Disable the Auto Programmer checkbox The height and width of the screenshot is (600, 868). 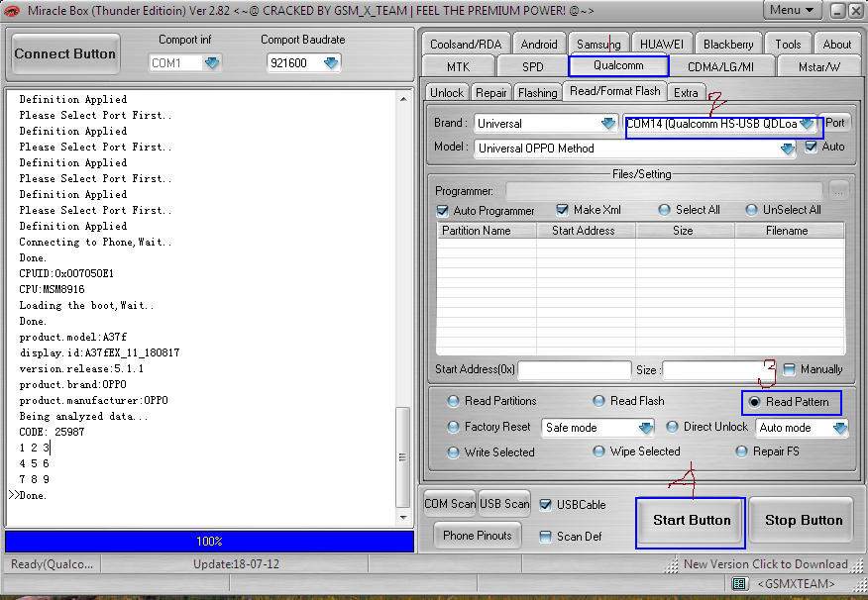(442, 211)
